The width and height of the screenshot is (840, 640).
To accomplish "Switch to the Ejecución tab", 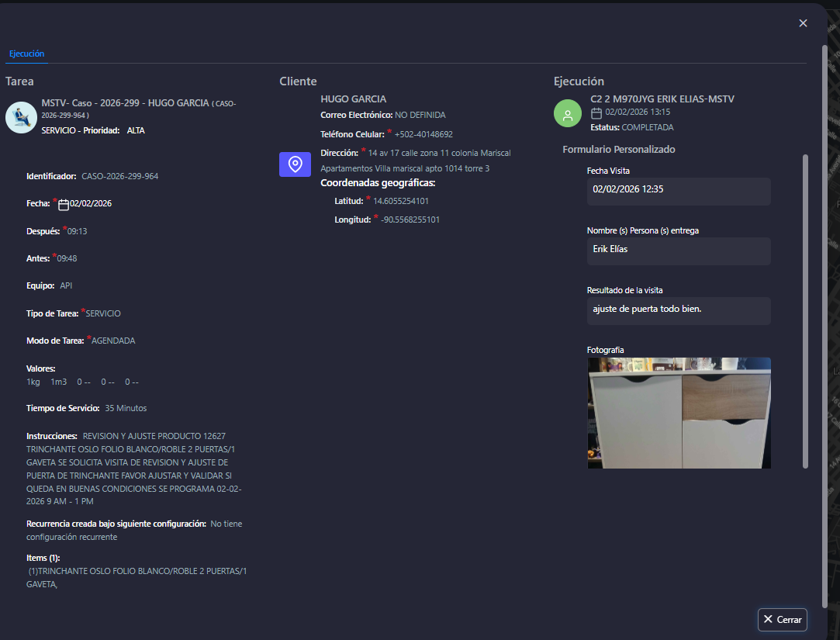I will click(x=26, y=54).
